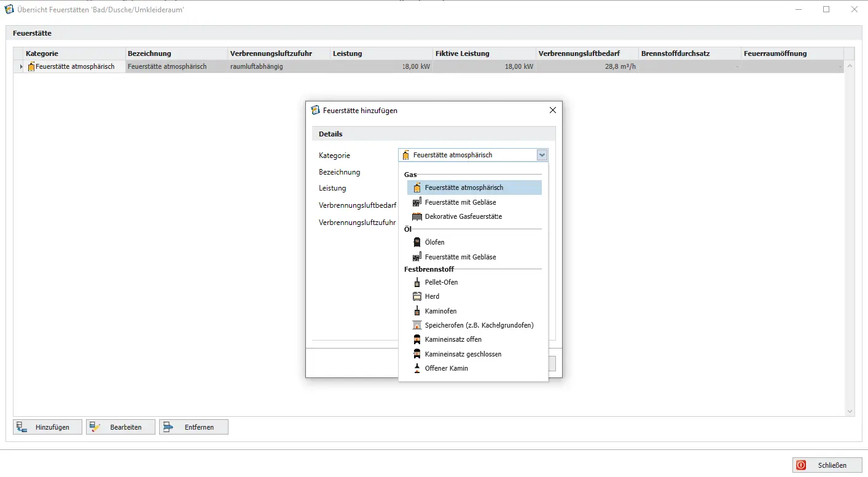Viewport: 868px width, 477px height.
Task: Select the Herd icon
Action: click(417, 296)
